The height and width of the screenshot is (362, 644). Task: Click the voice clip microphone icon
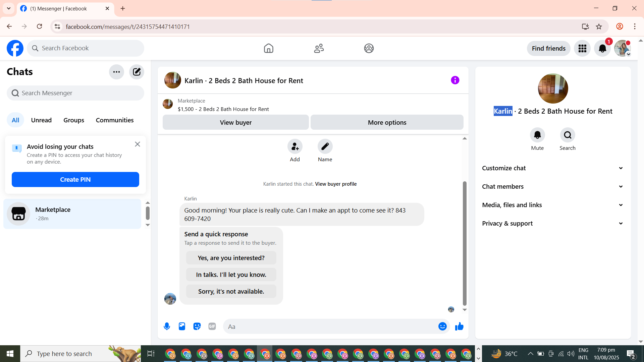pos(167,326)
